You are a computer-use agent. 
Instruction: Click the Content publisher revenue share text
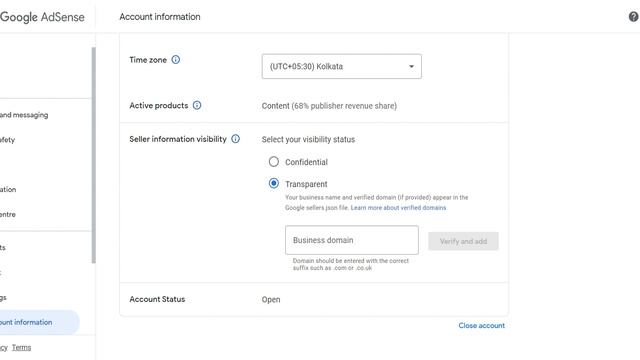click(x=329, y=106)
